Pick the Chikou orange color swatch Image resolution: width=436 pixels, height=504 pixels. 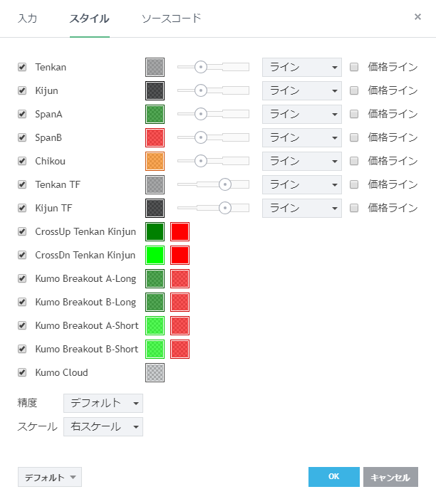(155, 161)
